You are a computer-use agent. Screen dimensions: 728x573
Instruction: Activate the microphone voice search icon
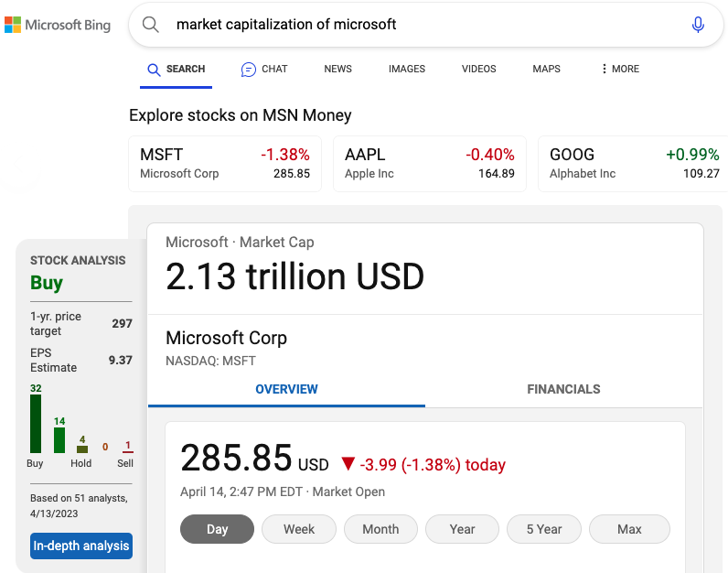click(x=698, y=24)
